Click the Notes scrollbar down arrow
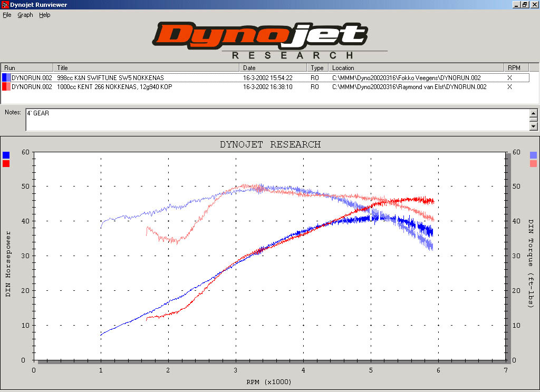 [534, 126]
